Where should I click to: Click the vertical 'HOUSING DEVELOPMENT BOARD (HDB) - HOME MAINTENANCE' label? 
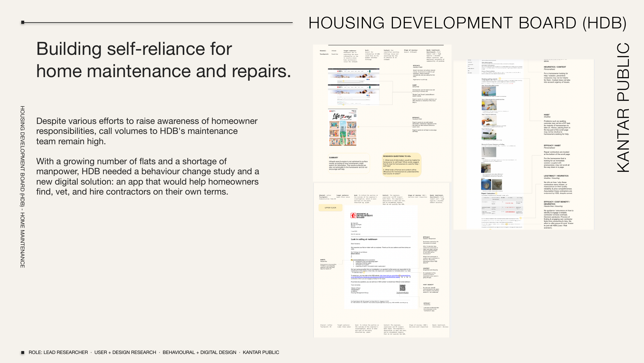coord(23,187)
